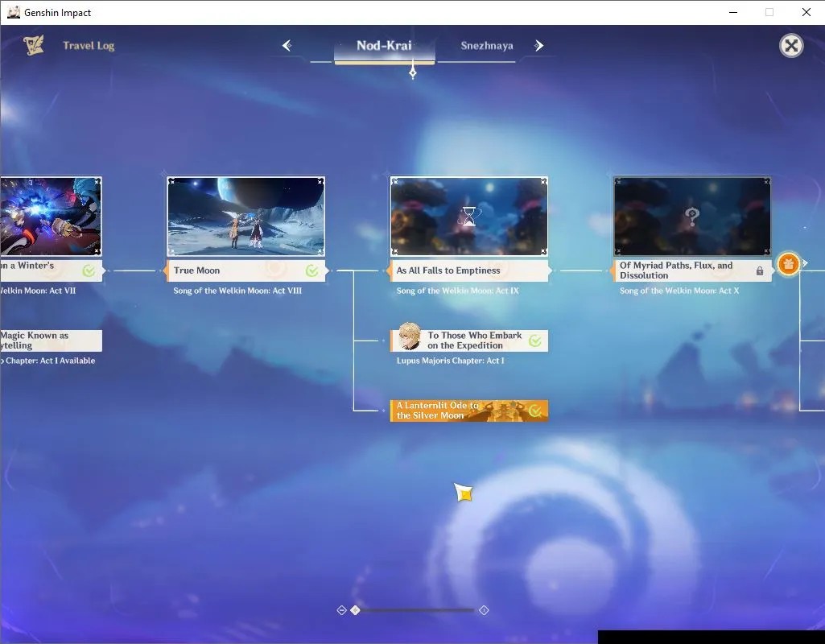Click the diamond marker below Nod-Krai tab
The image size is (825, 644).
click(x=413, y=72)
